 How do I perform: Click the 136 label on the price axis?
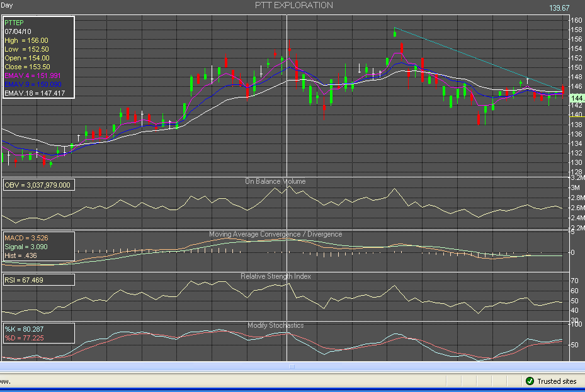577,134
